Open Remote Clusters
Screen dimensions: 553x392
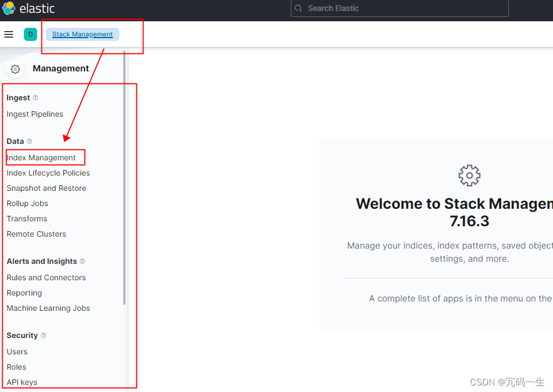click(x=37, y=234)
